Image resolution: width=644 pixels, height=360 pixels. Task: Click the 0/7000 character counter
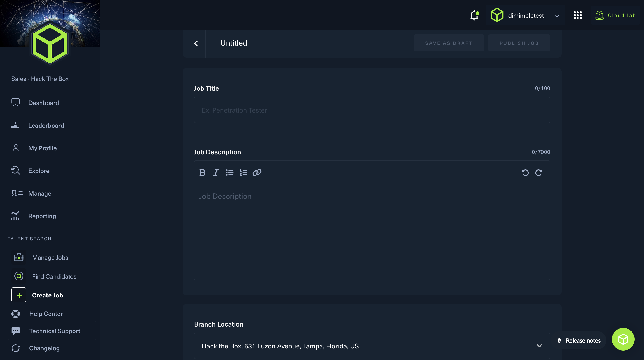click(x=541, y=152)
